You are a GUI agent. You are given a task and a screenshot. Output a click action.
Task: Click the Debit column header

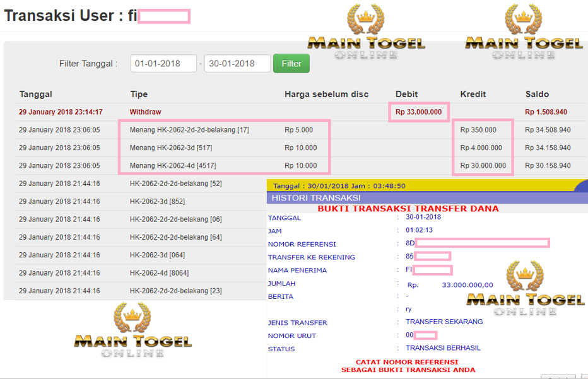pyautogui.click(x=407, y=94)
